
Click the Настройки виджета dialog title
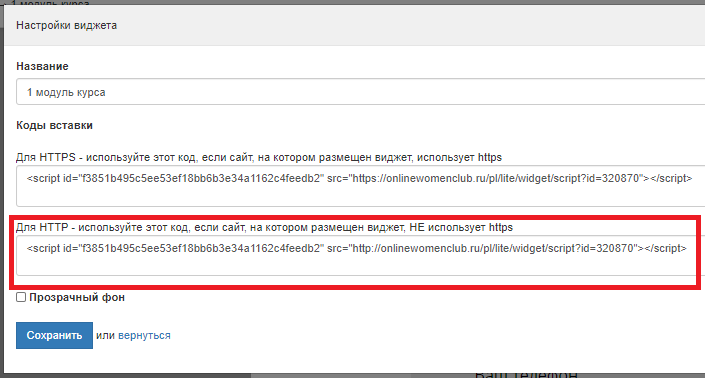[x=67, y=25]
